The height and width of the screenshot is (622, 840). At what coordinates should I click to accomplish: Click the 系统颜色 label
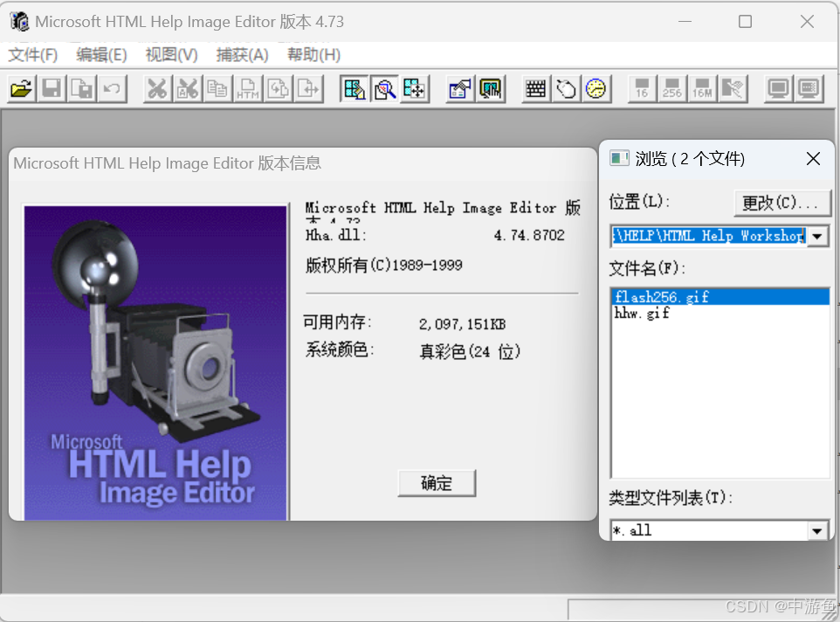coord(340,349)
